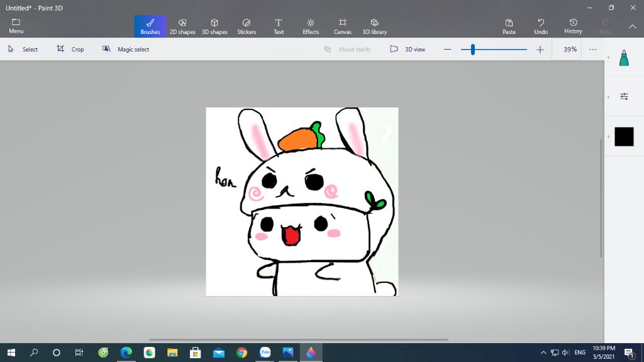This screenshot has height=362, width=644.
Task: Collapse the ribbon with chevron arrow
Action: 633,26
